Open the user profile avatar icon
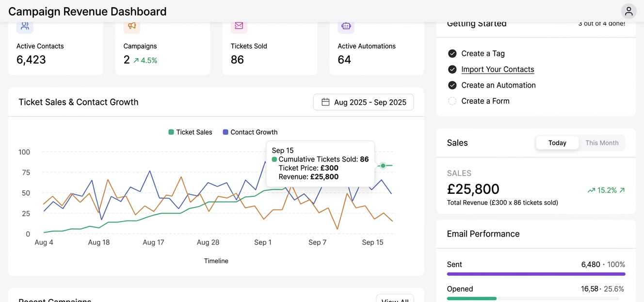 [x=628, y=11]
